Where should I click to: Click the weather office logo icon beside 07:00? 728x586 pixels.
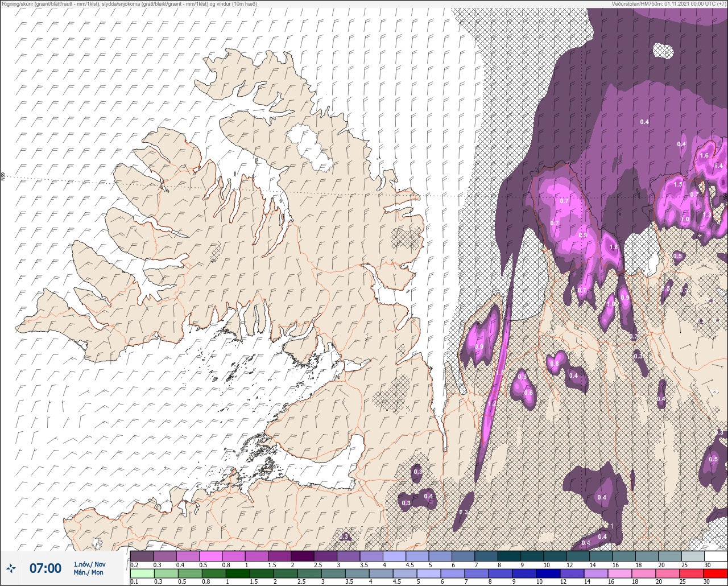point(11,568)
